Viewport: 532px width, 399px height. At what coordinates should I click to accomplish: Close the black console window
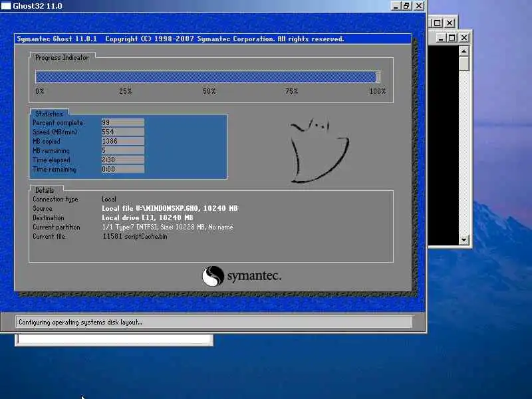[464, 38]
